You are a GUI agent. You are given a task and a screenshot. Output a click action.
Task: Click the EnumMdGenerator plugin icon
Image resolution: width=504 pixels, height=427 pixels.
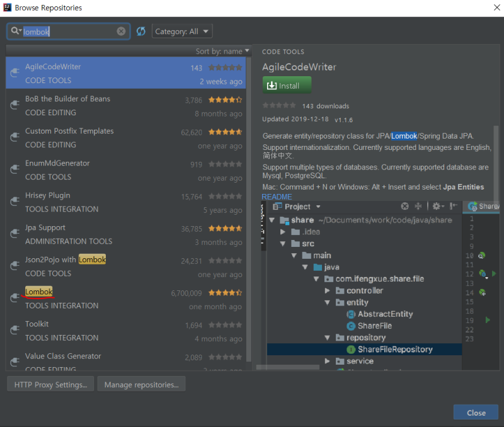pyautogui.click(x=14, y=169)
